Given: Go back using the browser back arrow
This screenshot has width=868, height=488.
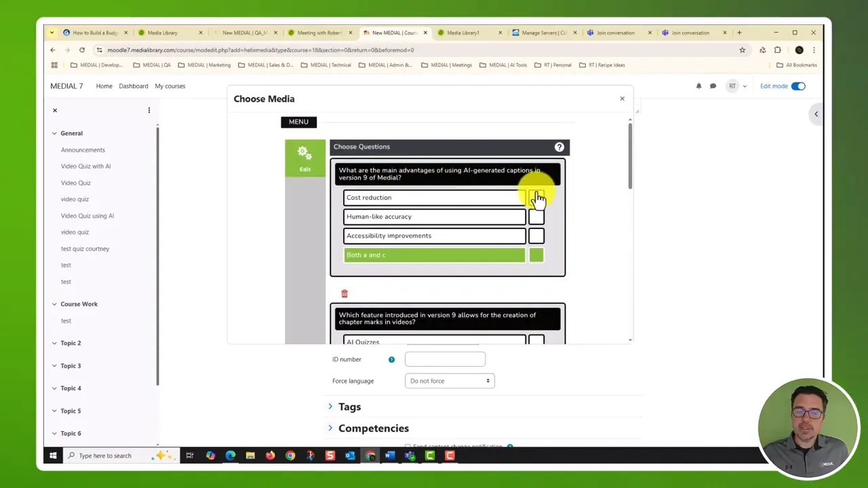Looking at the screenshot, I should 53,50.
